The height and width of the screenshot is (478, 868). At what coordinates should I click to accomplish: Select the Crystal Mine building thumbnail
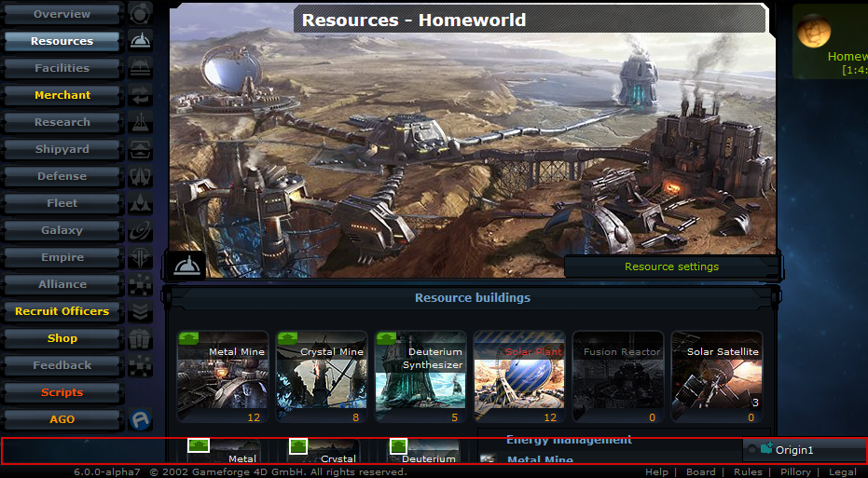322,377
